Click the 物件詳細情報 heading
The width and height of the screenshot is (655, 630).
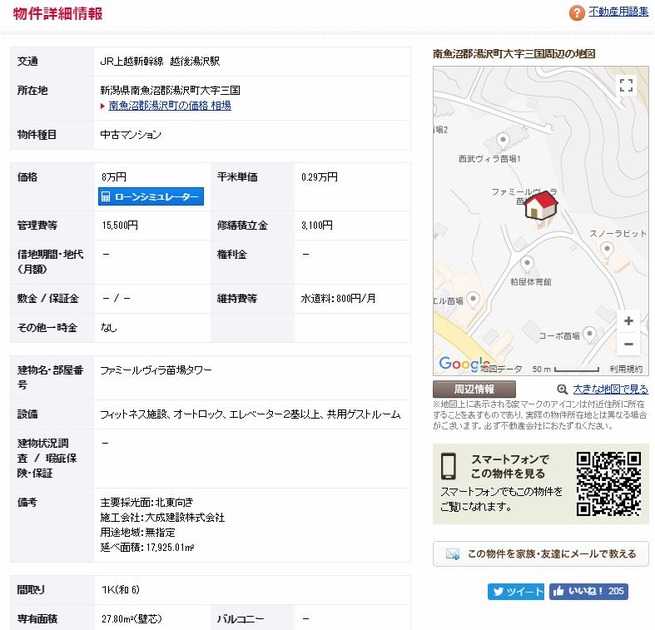[x=58, y=13]
